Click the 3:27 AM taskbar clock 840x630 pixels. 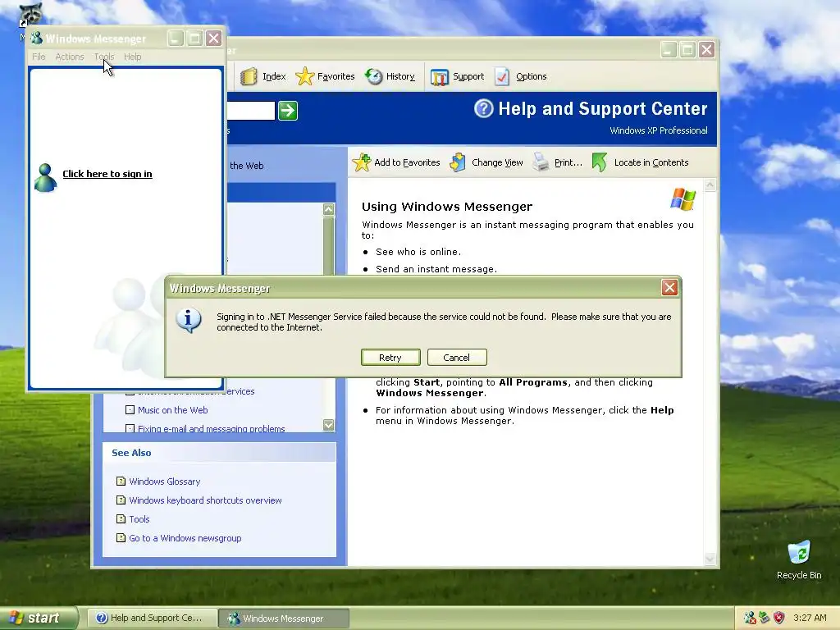[810, 618]
